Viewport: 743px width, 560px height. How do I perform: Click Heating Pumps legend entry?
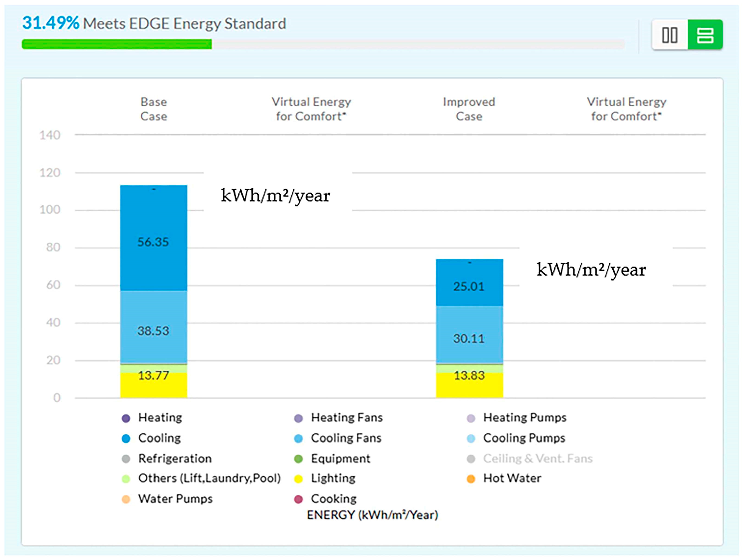[x=524, y=418]
